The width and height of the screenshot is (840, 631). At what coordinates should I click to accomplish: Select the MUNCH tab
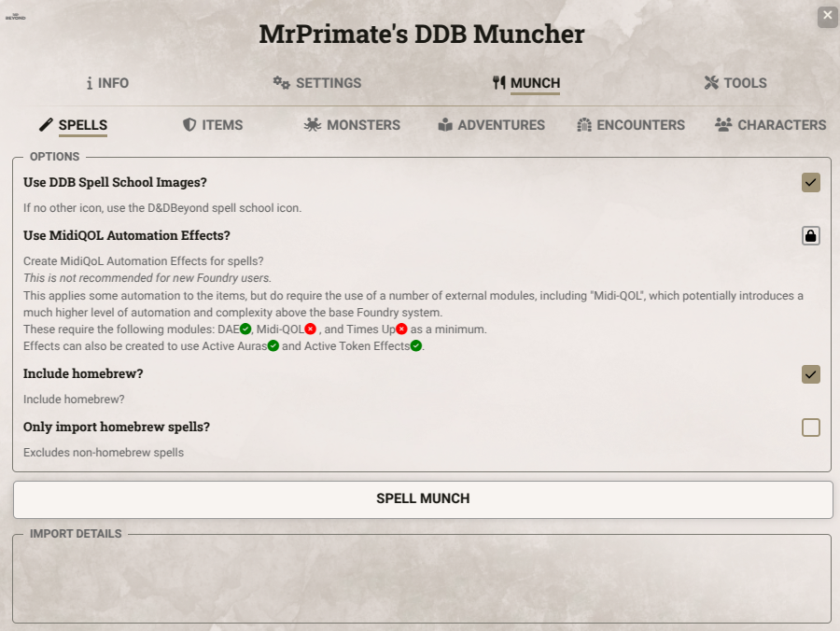point(526,83)
